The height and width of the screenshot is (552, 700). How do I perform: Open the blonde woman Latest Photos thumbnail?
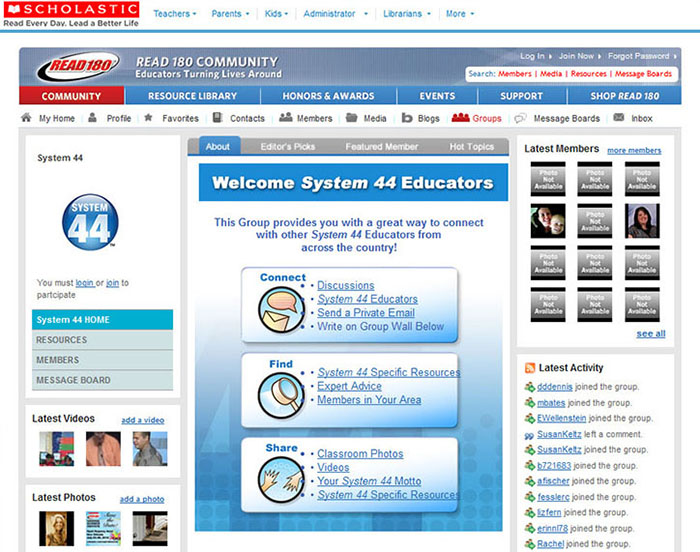click(x=57, y=529)
